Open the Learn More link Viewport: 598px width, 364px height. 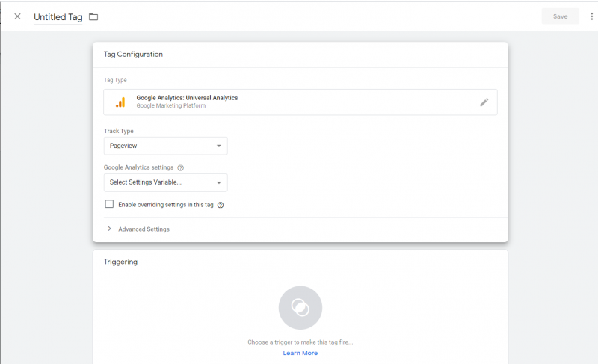(300, 353)
